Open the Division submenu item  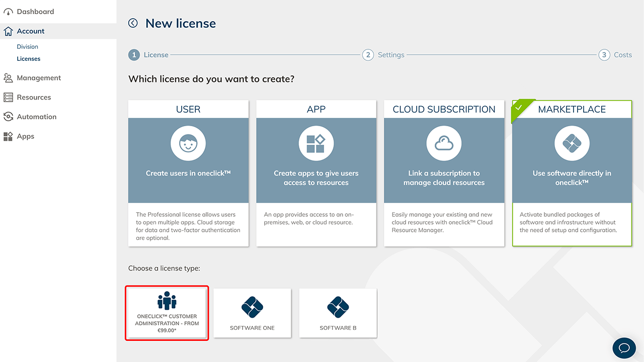[28, 47]
